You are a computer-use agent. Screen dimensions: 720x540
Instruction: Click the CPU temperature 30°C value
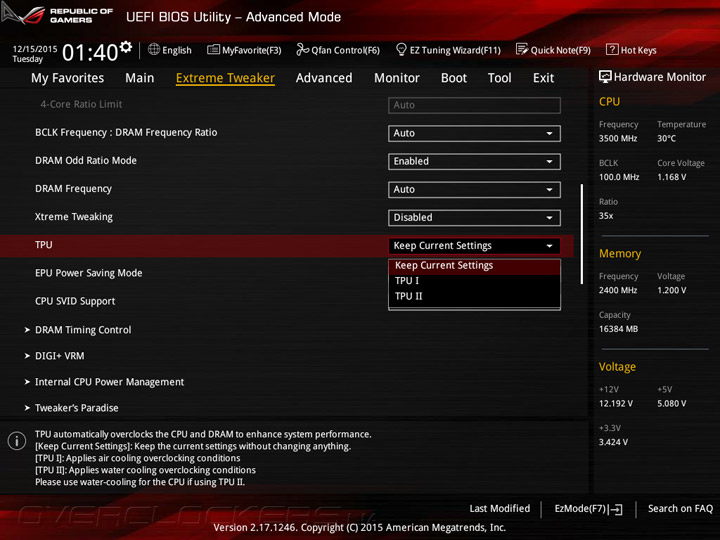click(666, 139)
